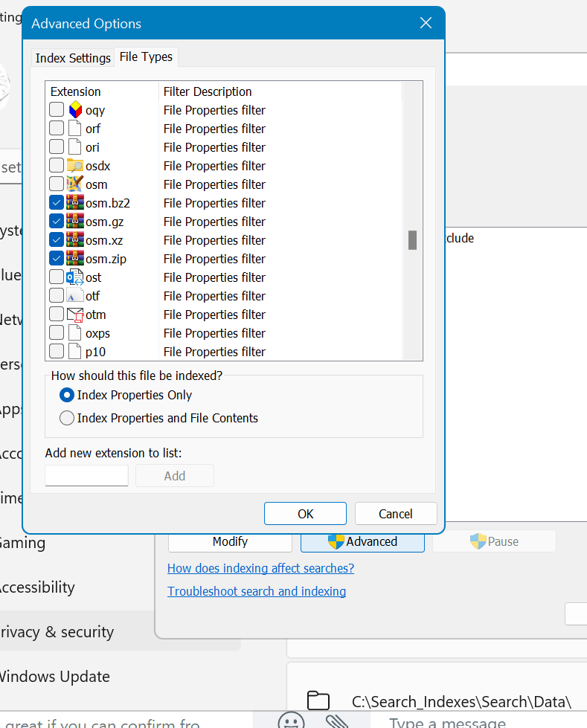Click the Advanced button in Indexing Options
This screenshot has height=728, width=587.
click(362, 542)
